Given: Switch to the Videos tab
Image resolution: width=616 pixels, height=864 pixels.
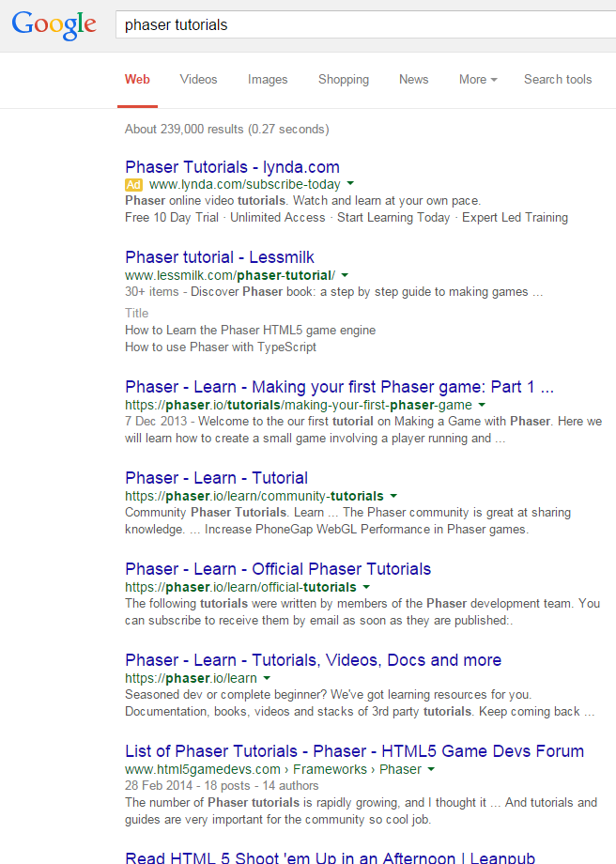Looking at the screenshot, I should coord(198,80).
